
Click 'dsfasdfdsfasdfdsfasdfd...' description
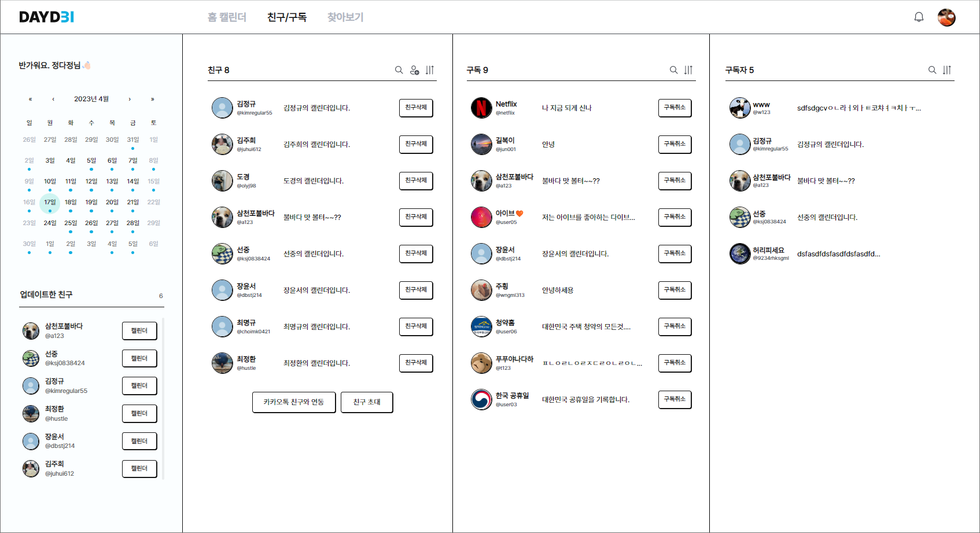838,253
